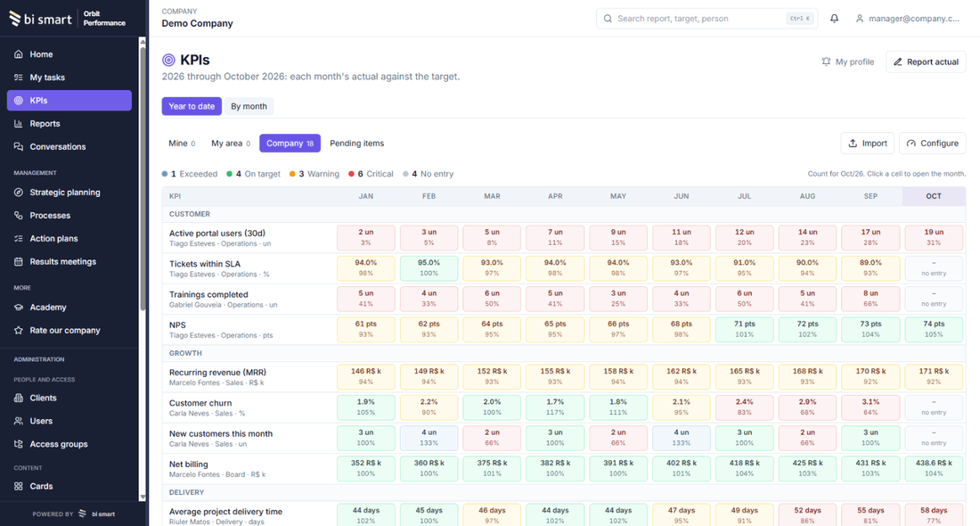Open Conversations in the sidebar
Image resolution: width=980 pixels, height=526 pixels.
click(69, 147)
